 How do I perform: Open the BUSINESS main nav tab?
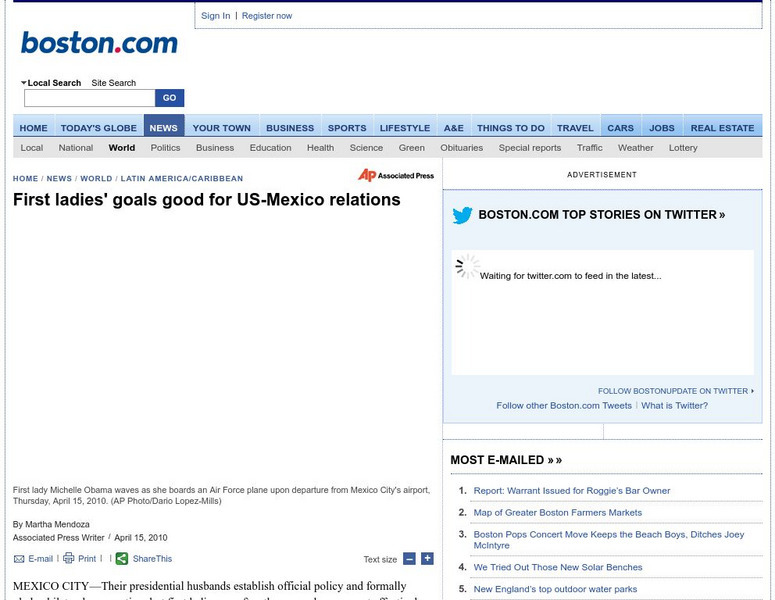click(x=290, y=128)
